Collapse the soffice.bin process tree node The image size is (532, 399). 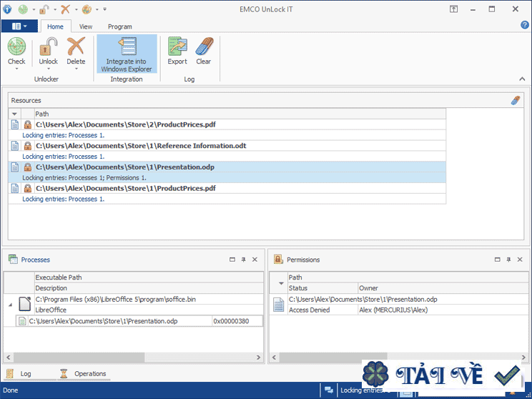pos(10,305)
